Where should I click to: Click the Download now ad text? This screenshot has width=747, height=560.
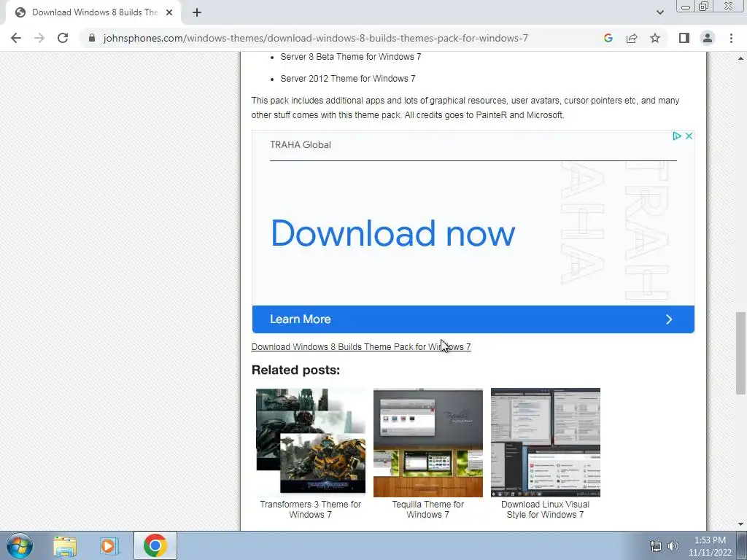coord(393,233)
